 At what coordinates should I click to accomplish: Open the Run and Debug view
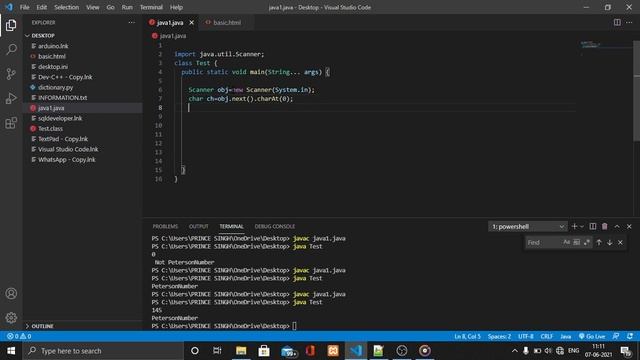tap(11, 98)
